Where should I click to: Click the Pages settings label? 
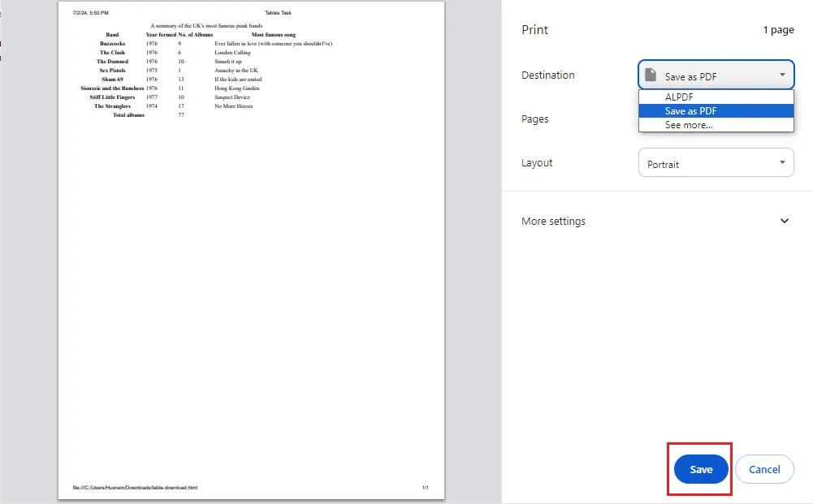pyautogui.click(x=535, y=118)
